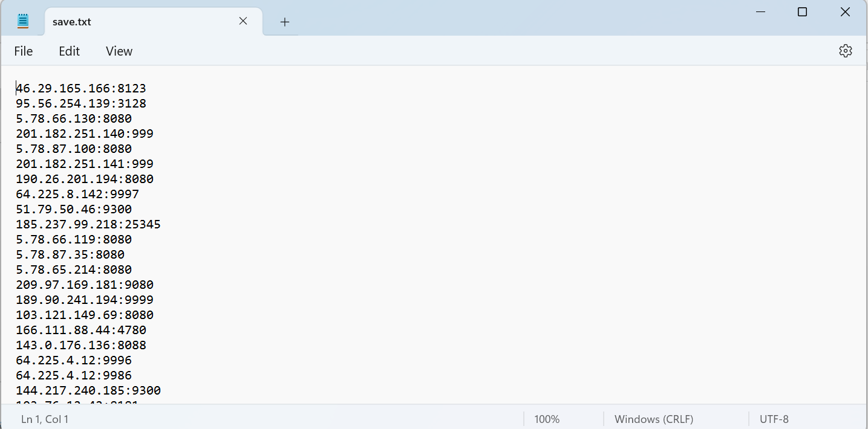The height and width of the screenshot is (429, 868).
Task: Click the Windows (CRLF) line-ending indicator
Action: (653, 419)
